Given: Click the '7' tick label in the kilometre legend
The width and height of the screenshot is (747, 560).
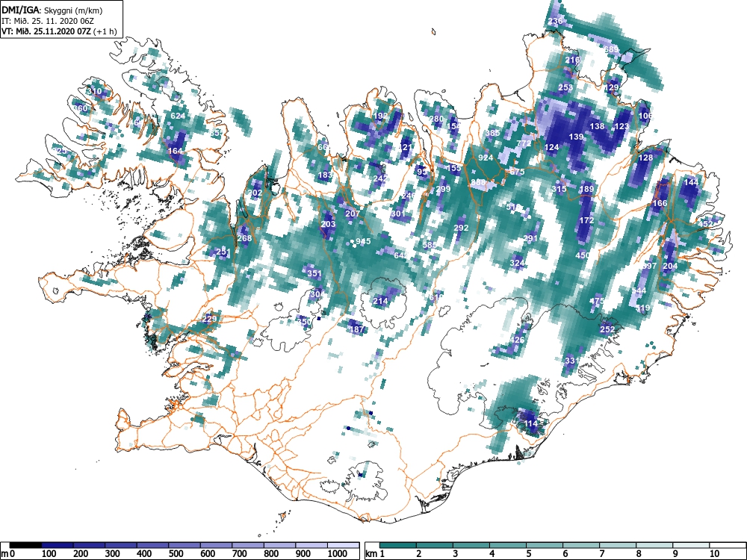Looking at the screenshot, I should point(601,554).
